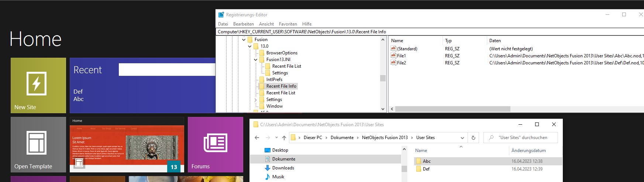Collapse the Fusion13.INI registry key

point(256,60)
